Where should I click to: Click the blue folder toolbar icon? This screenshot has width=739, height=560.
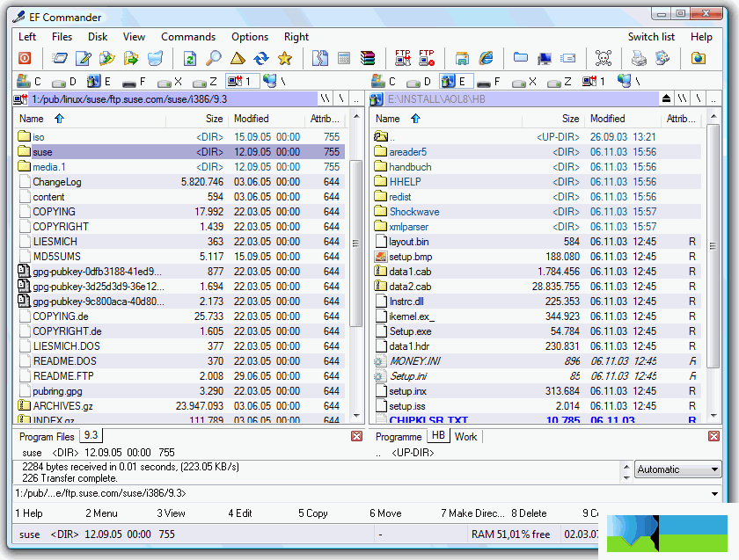pos(520,57)
